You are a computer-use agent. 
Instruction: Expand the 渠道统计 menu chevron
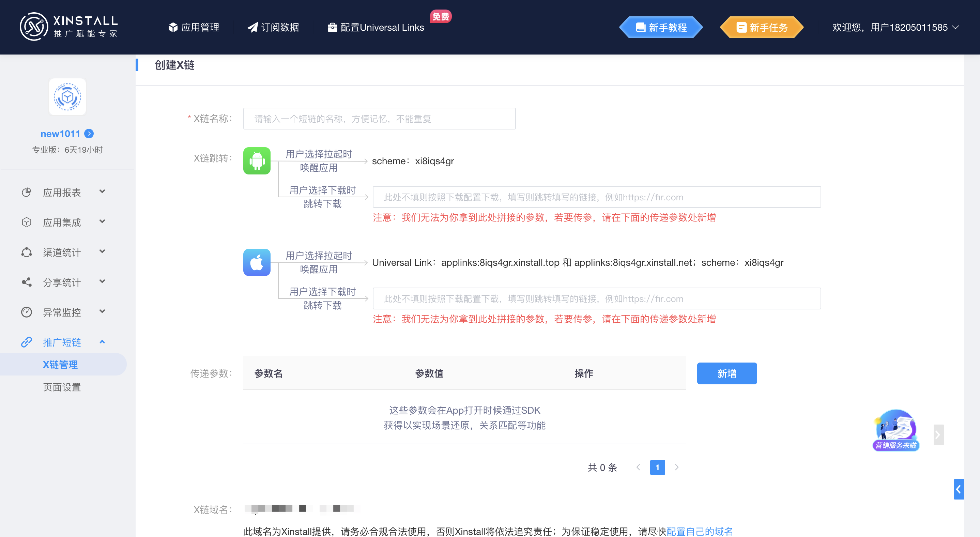click(x=102, y=251)
